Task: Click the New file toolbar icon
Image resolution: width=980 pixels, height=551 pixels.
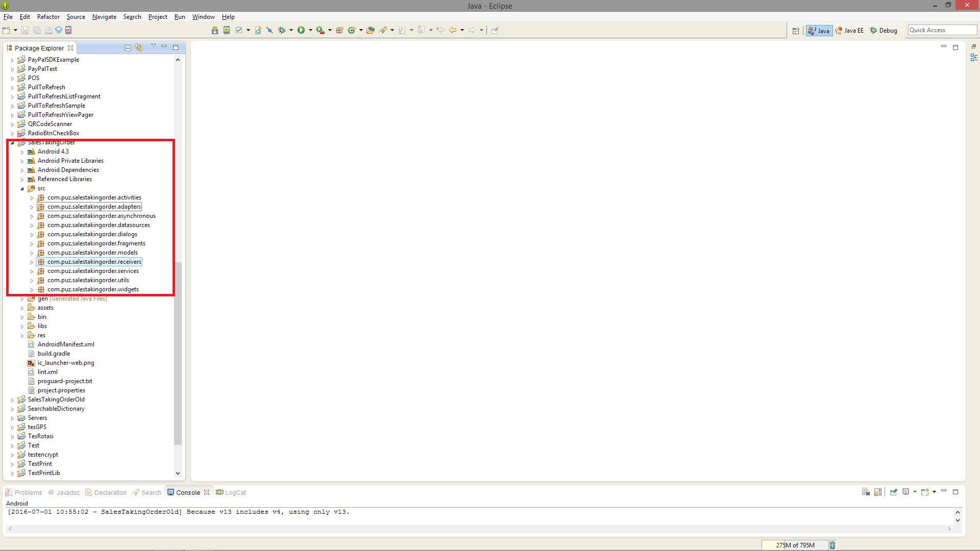Action: (x=6, y=31)
